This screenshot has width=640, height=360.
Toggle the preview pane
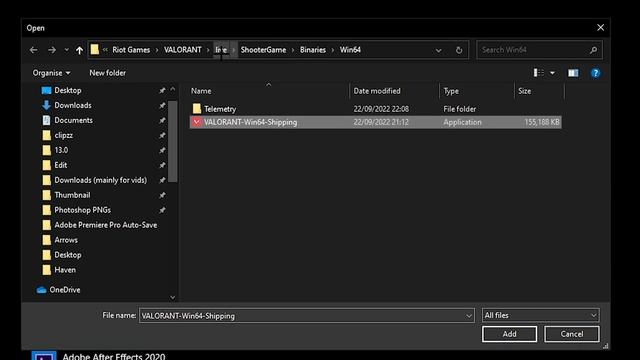(573, 73)
